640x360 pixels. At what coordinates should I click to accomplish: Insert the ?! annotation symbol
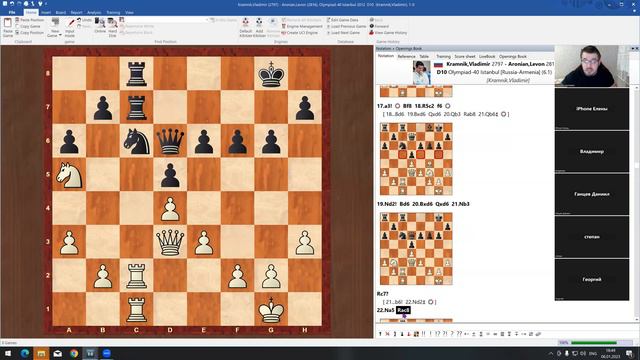click(445, 334)
